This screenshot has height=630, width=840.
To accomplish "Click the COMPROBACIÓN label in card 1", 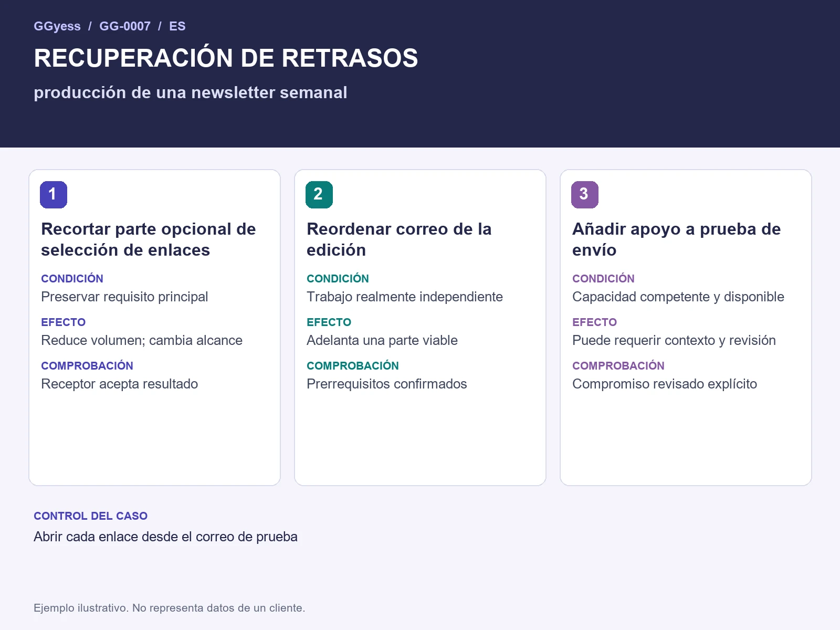I will (87, 366).
